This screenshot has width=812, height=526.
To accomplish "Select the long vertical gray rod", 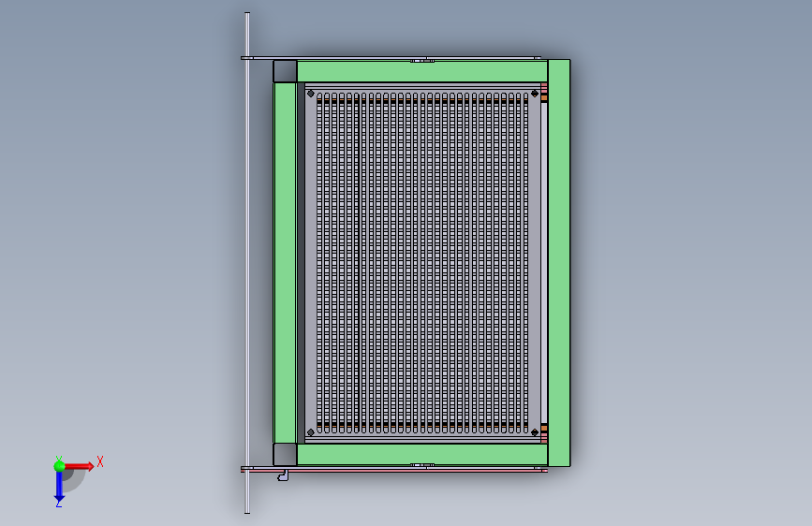I will tap(247, 263).
